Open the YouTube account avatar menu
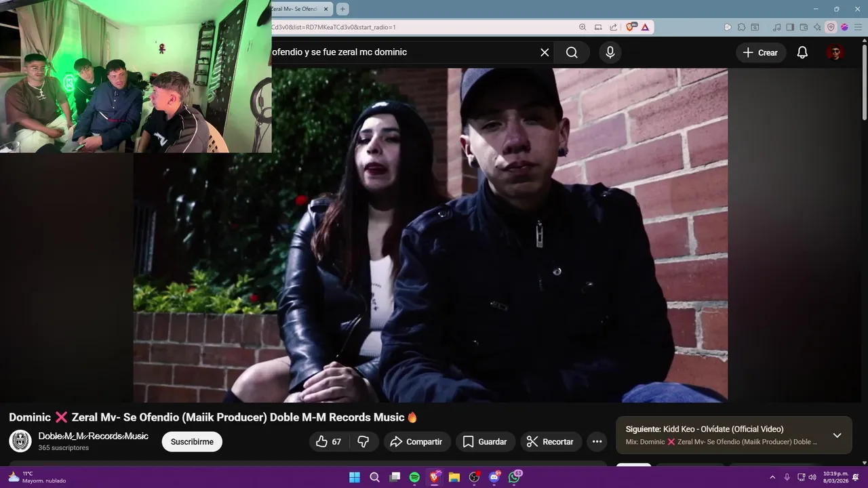Screen dimensions: 868x488 point(835,52)
